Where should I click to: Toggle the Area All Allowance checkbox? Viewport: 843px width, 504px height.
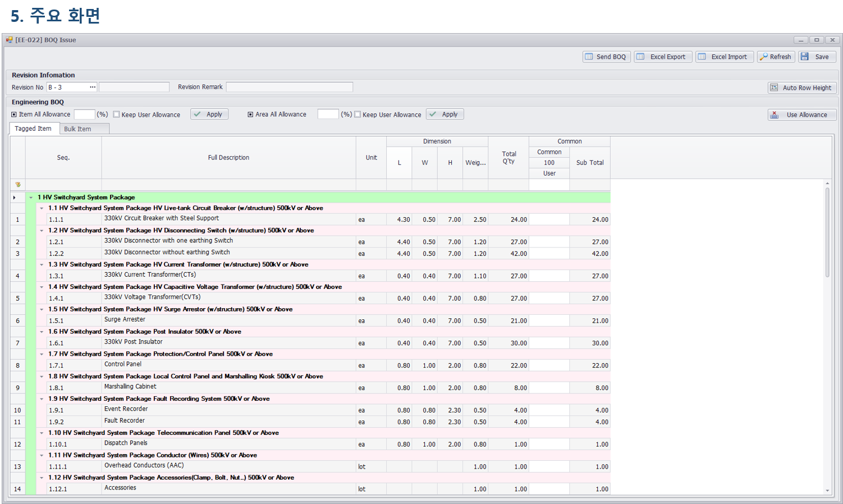250,114
